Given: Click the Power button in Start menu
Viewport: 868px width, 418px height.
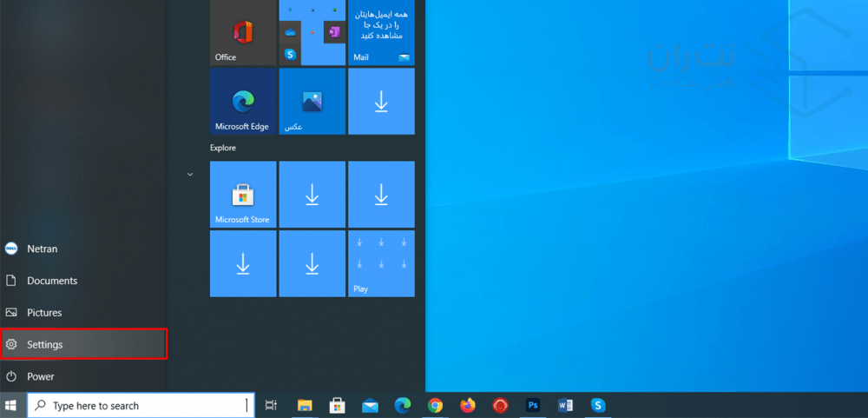Looking at the screenshot, I should click(40, 376).
